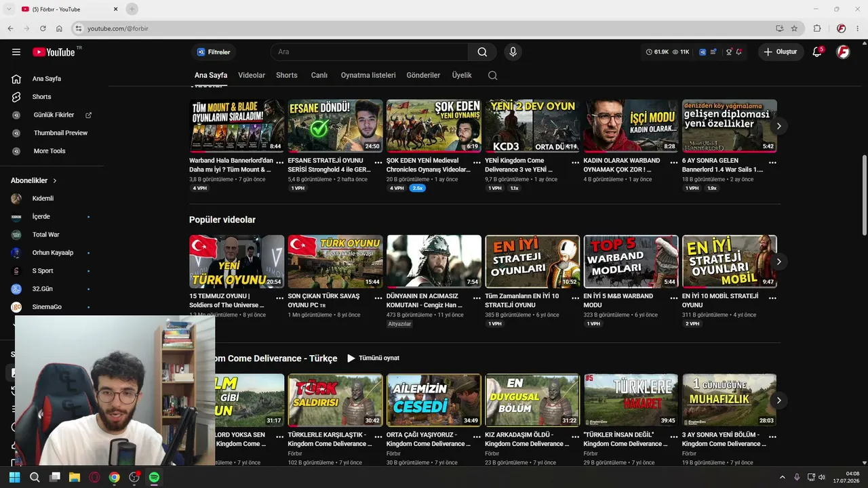Image resolution: width=868 pixels, height=488 pixels.
Task: Search within the channel using the tab-row magnifier
Action: [x=493, y=75]
